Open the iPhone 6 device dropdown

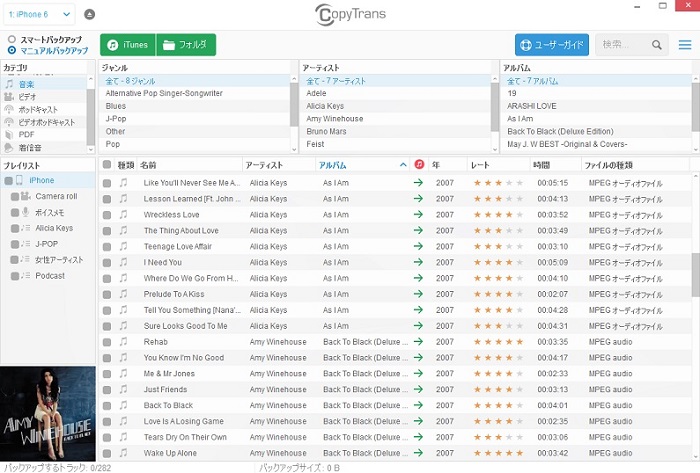coord(39,14)
